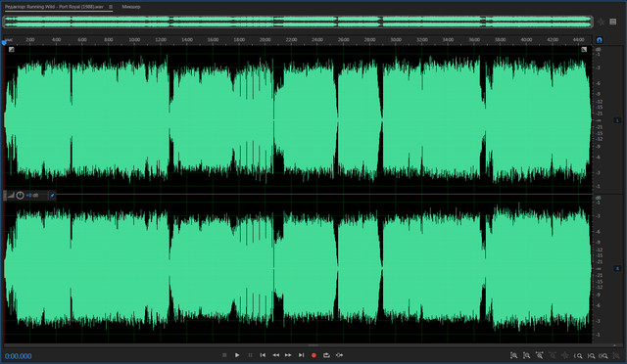Fast forward using the fast forward button
627x364 pixels.
pos(288,355)
